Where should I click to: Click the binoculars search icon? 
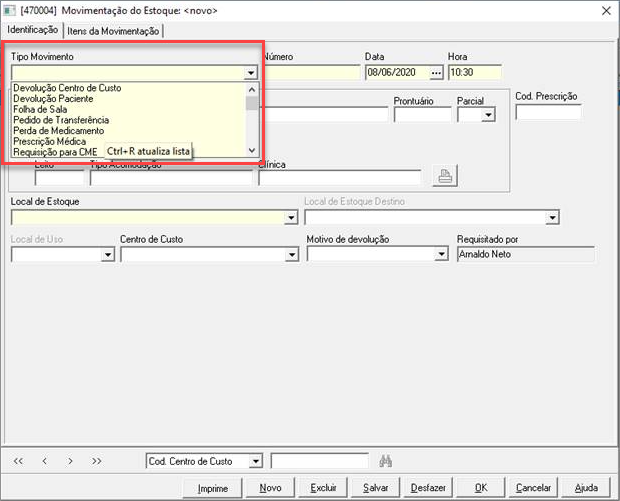pyautogui.click(x=385, y=461)
